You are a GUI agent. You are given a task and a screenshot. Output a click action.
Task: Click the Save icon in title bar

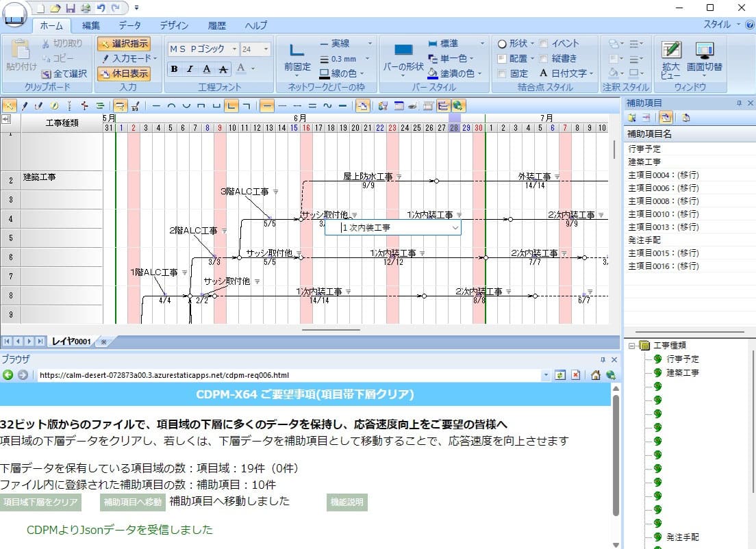pos(71,8)
